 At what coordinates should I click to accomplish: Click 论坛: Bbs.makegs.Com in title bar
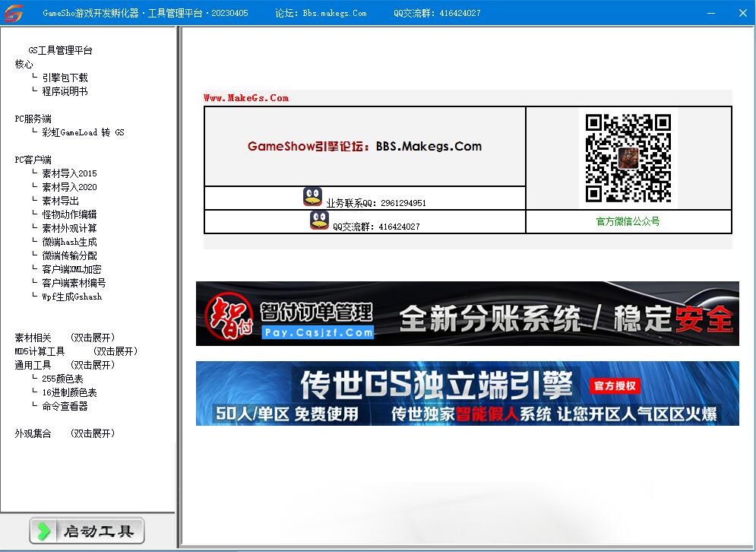[321, 13]
